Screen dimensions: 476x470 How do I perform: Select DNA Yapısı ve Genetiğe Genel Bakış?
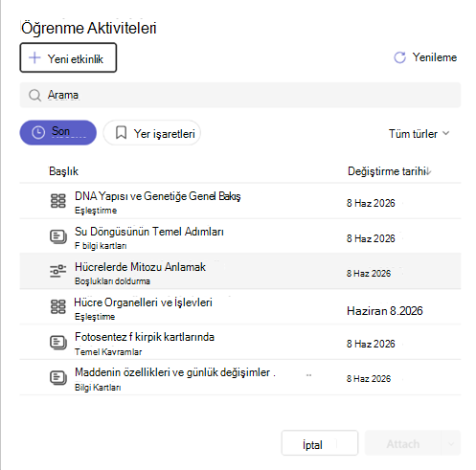[240, 201]
